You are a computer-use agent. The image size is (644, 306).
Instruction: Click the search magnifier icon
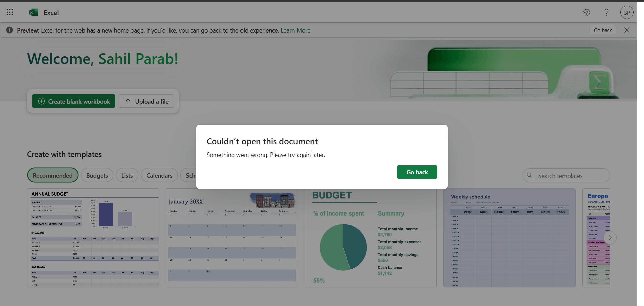530,175
